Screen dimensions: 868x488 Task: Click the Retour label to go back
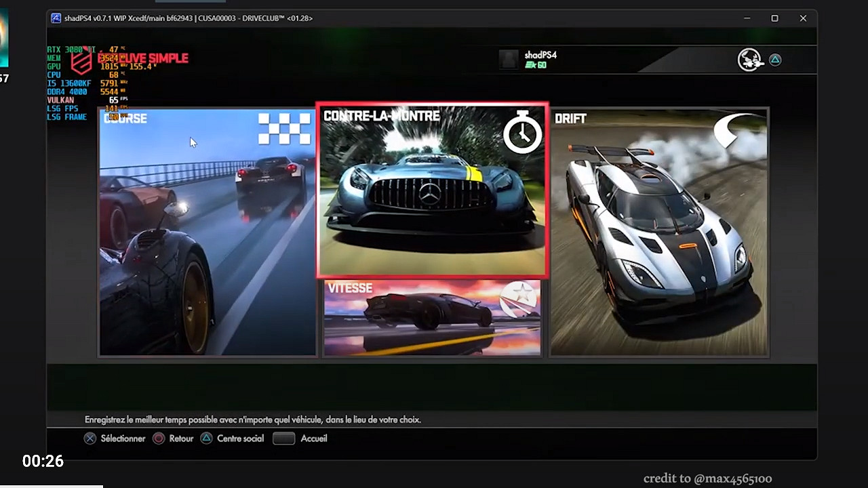(181, 439)
